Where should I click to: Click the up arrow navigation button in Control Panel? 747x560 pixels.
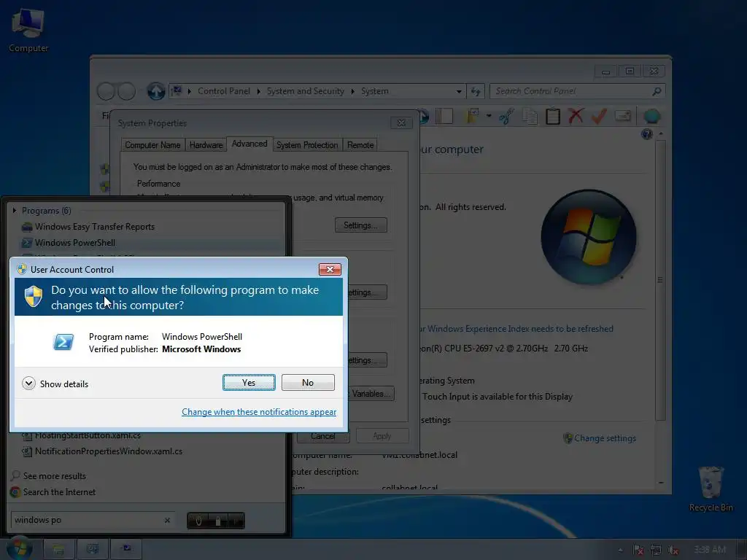[155, 91]
